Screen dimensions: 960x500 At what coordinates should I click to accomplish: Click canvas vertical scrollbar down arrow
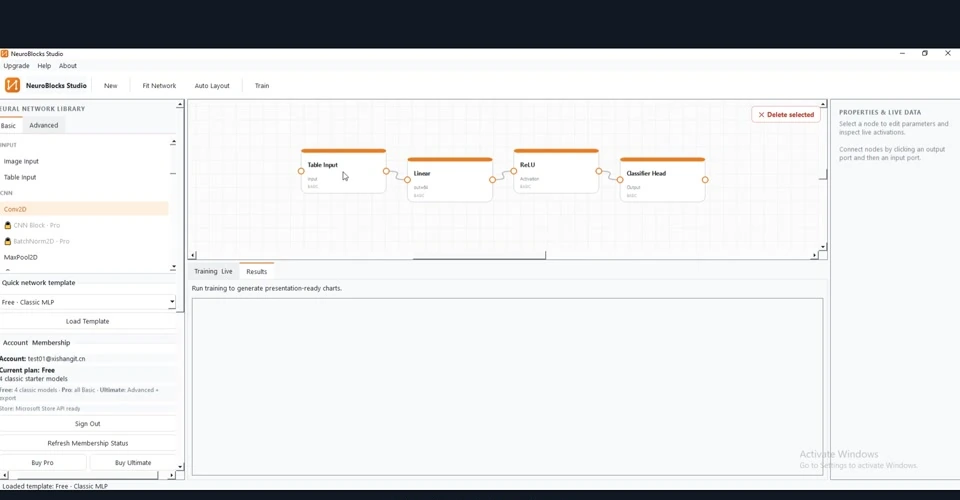click(x=823, y=247)
